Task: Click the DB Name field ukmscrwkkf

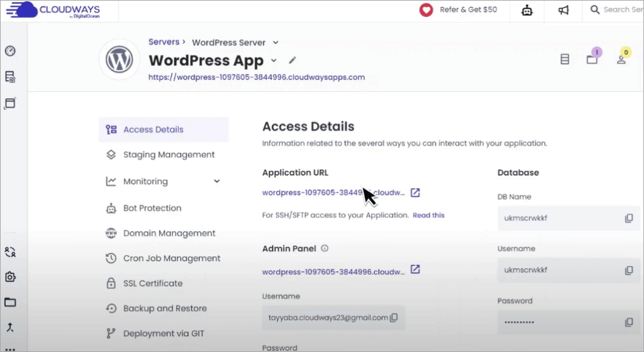Action: 569,219
